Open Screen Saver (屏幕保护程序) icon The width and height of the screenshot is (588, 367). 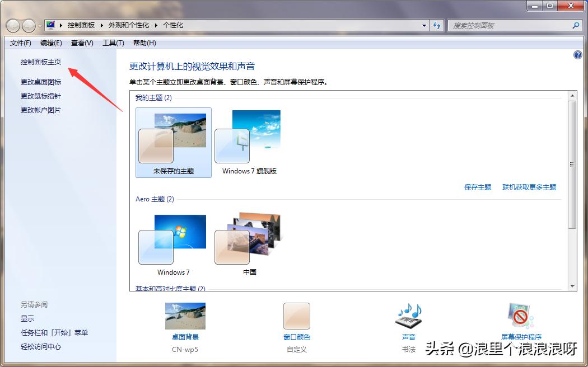(518, 316)
